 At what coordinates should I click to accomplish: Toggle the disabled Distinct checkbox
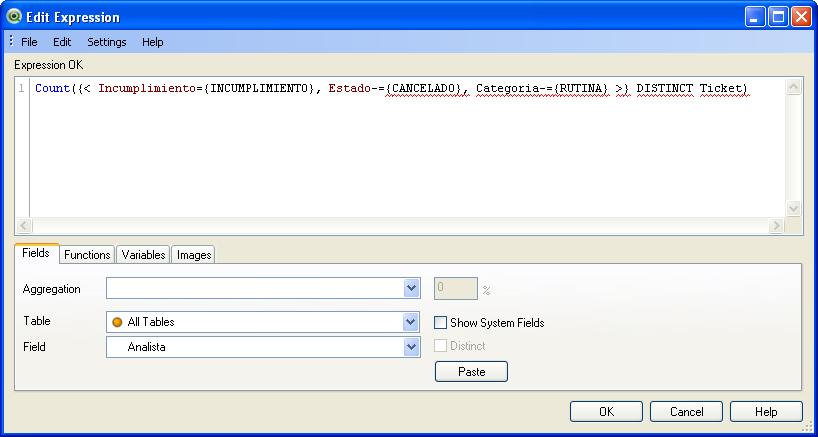441,346
